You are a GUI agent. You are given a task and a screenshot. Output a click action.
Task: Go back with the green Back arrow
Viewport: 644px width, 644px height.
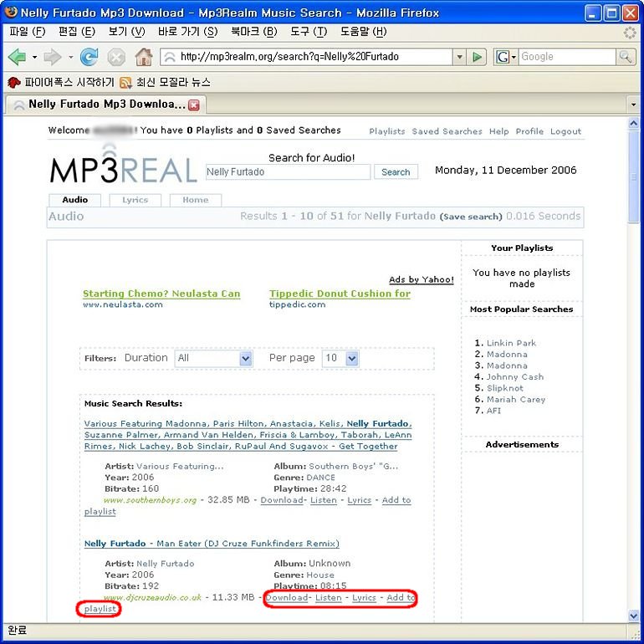click(17, 57)
